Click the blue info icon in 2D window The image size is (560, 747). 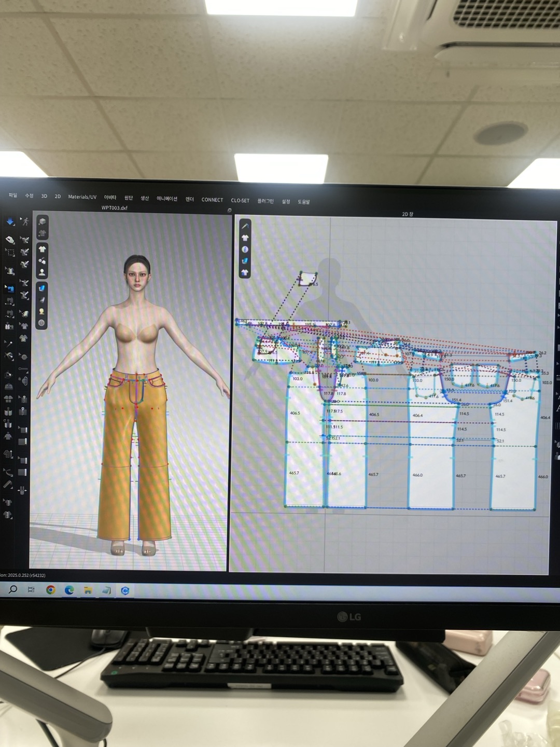(245, 250)
